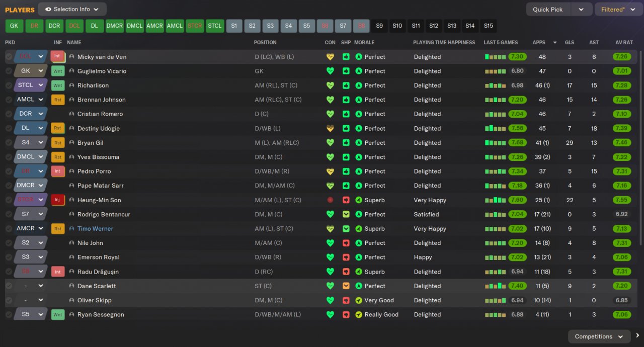This screenshot has width=644, height=347.
Task: Click Radu Drăgușin's Superb morale icon
Action: tap(359, 272)
